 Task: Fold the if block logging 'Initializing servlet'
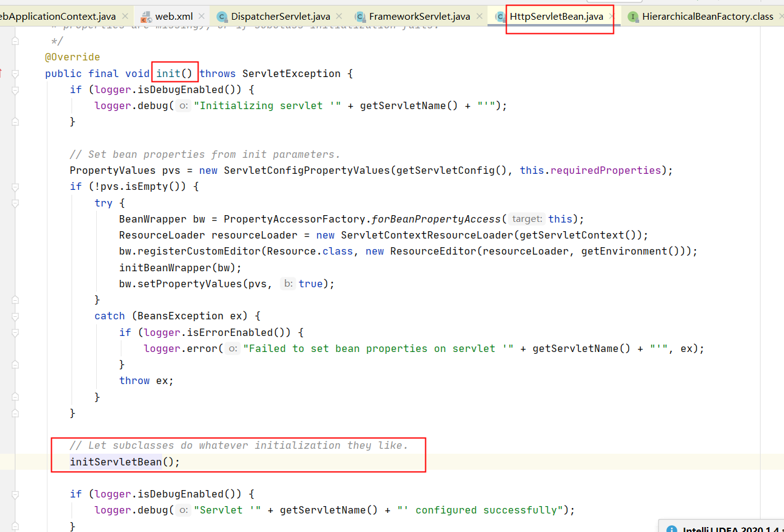(x=15, y=90)
